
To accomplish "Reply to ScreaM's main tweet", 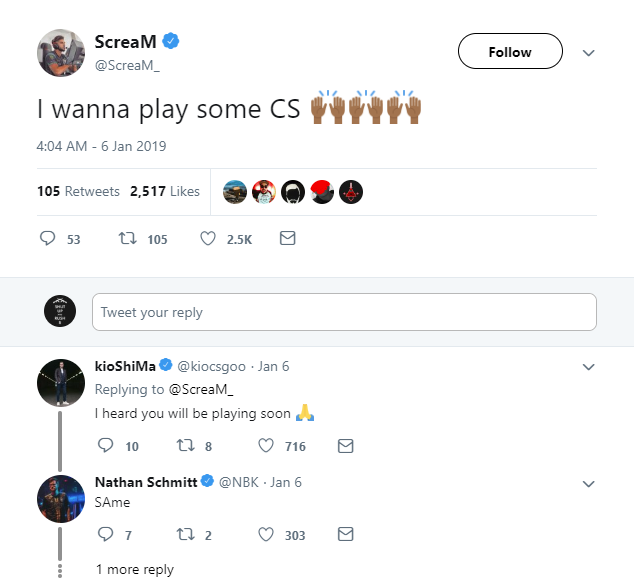I will click(47, 239).
